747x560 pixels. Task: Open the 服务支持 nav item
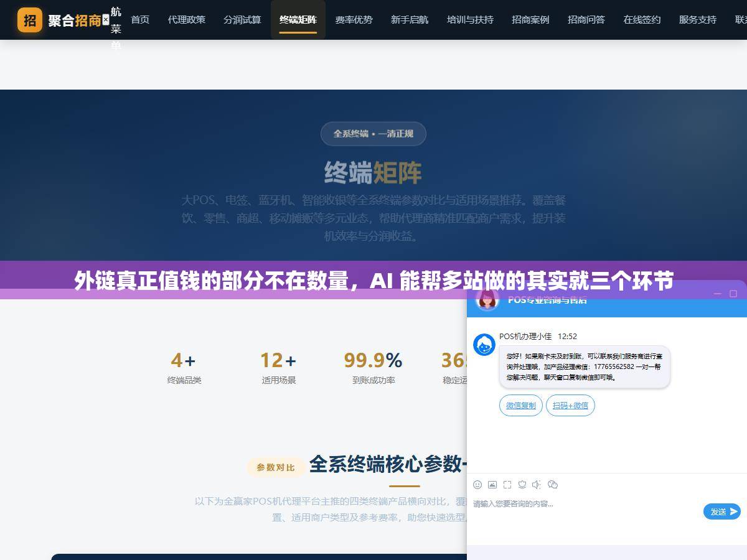[x=698, y=20]
